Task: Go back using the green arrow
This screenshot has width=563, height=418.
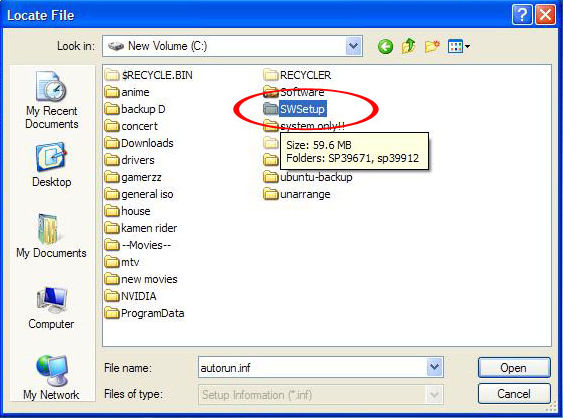Action: click(385, 46)
